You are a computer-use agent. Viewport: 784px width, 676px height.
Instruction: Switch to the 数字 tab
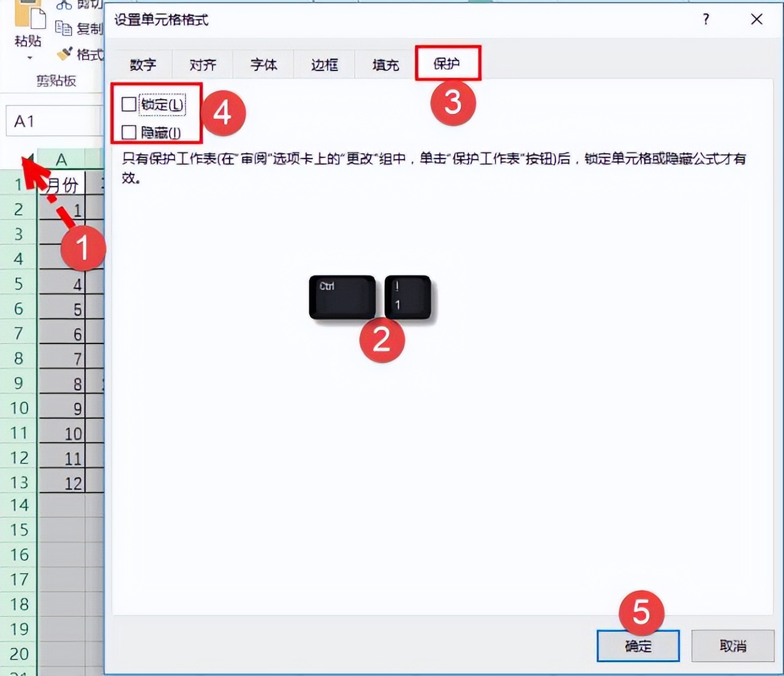click(142, 64)
